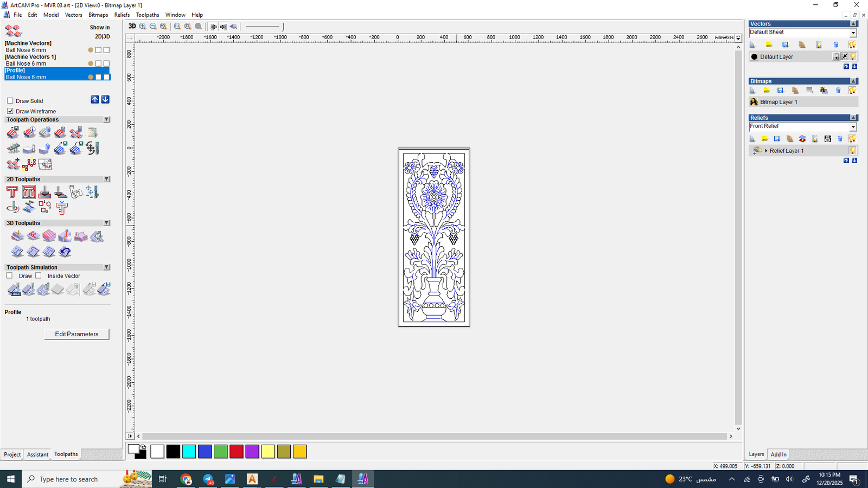
Task: Pick the cyan color swatch
Action: pyautogui.click(x=189, y=451)
